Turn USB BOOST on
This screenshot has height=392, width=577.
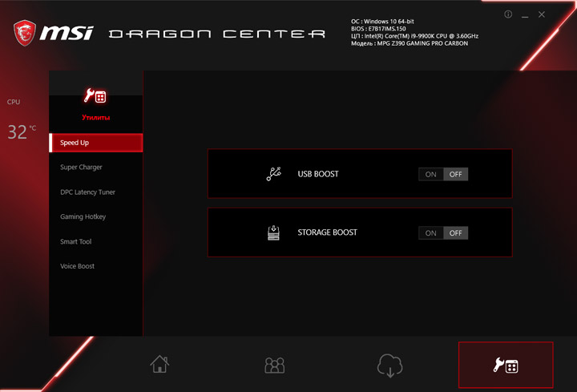[x=430, y=174]
